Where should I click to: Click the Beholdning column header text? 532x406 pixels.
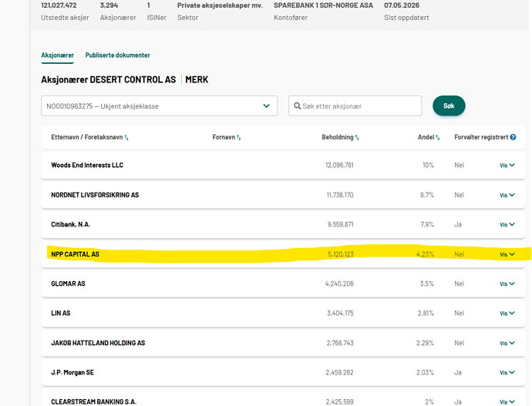338,137
